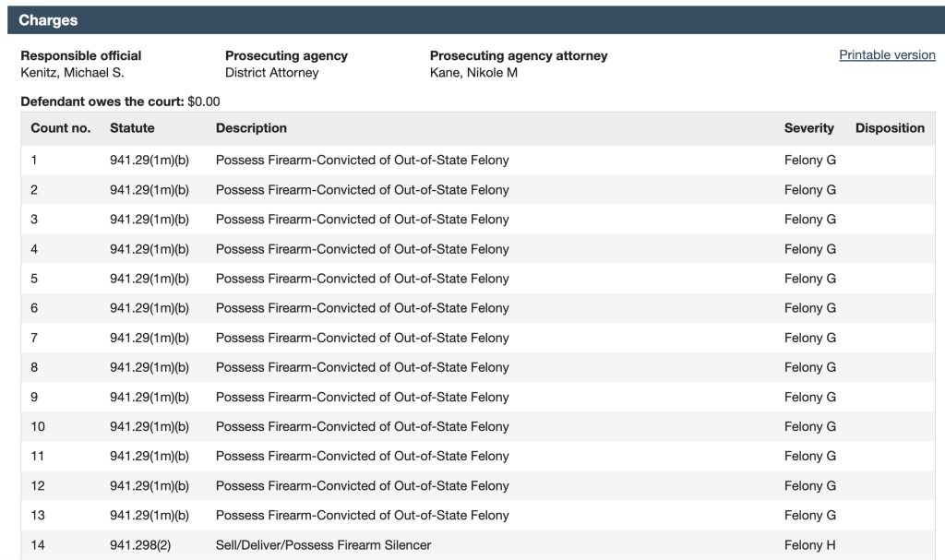The width and height of the screenshot is (945, 560).
Task: Click attorney name Kane, Nikole M
Action: (x=473, y=73)
